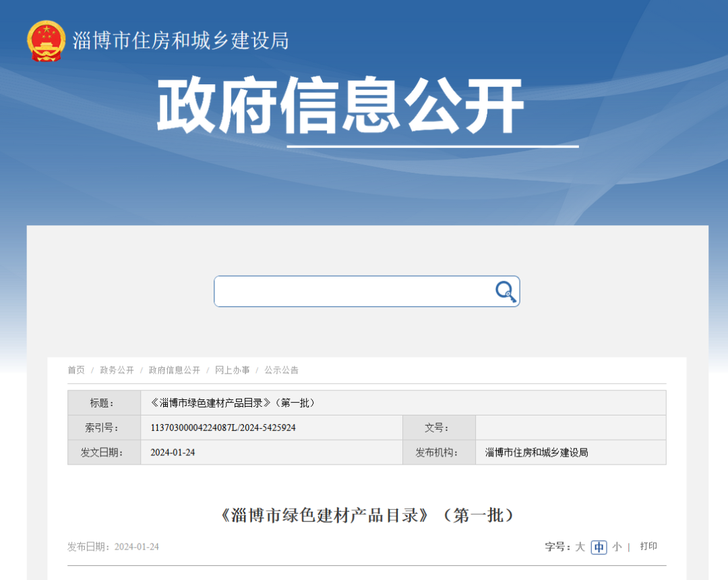Select 发文日期 value 2024-01-24

[173, 453]
